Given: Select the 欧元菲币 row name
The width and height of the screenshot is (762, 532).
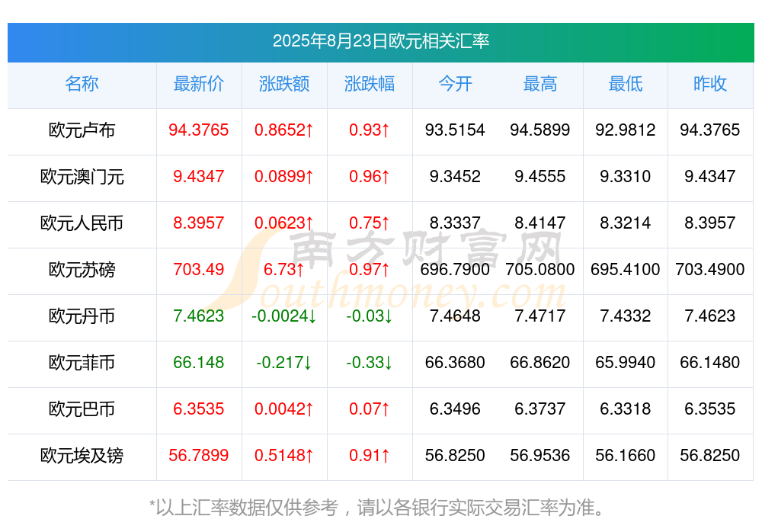Looking at the screenshot, I should pos(82,363).
